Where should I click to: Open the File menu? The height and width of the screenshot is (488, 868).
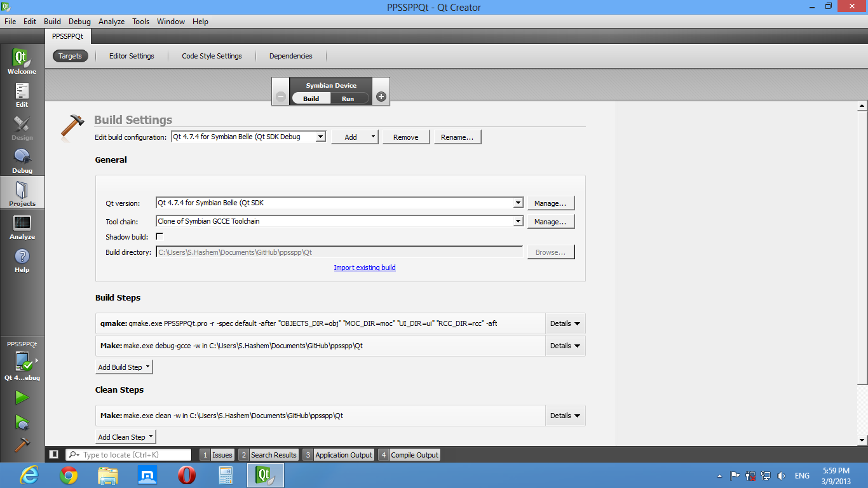coord(10,22)
